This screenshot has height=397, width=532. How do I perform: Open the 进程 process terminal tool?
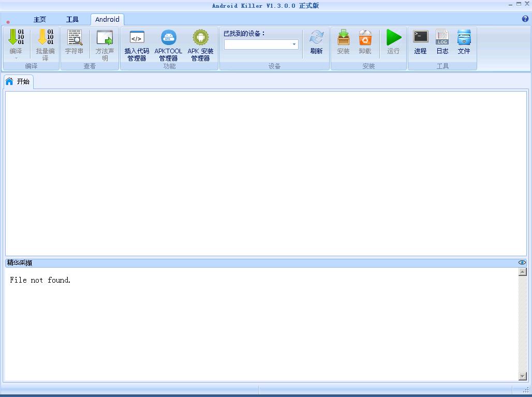pyautogui.click(x=420, y=42)
